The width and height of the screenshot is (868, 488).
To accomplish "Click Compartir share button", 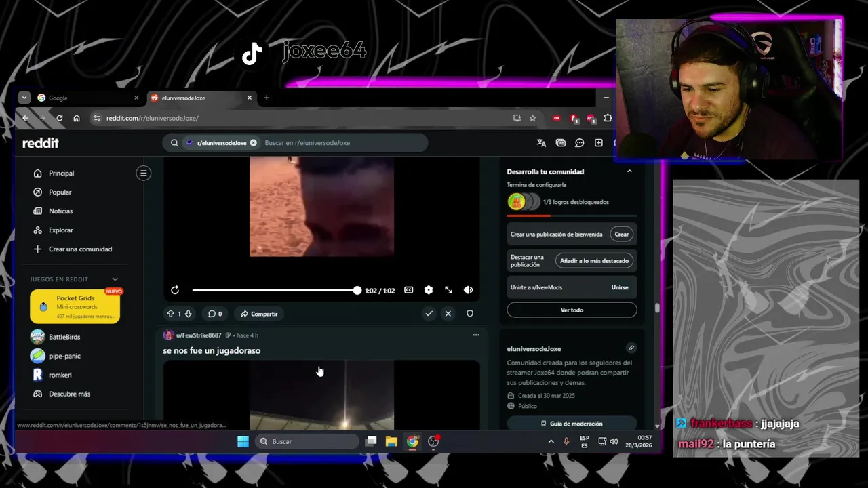I will [x=259, y=314].
